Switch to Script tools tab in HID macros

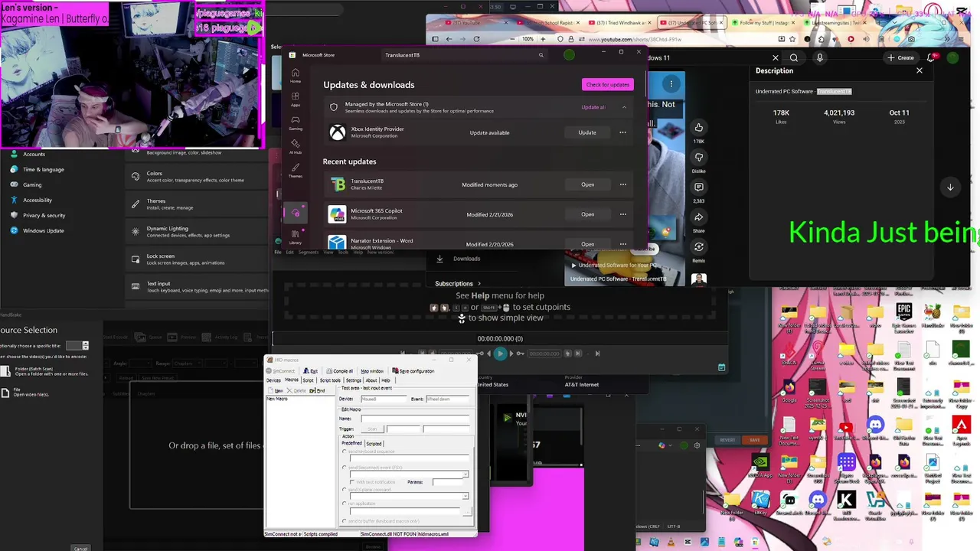coord(330,380)
